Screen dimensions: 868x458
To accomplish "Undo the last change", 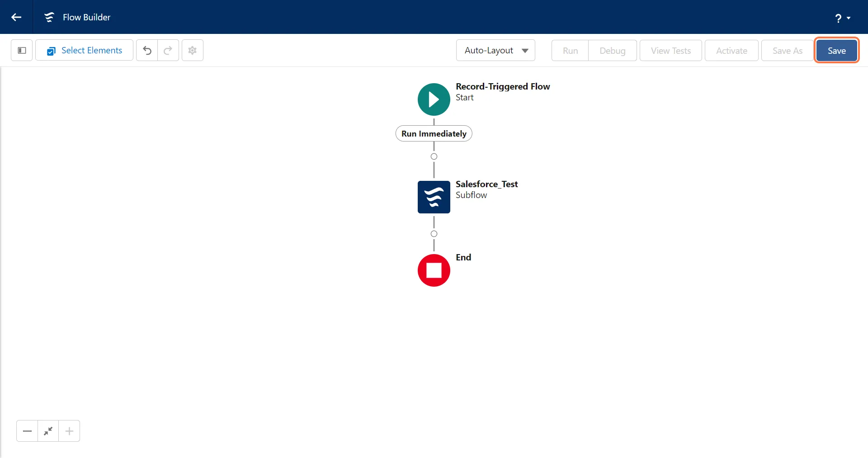I will click(147, 50).
